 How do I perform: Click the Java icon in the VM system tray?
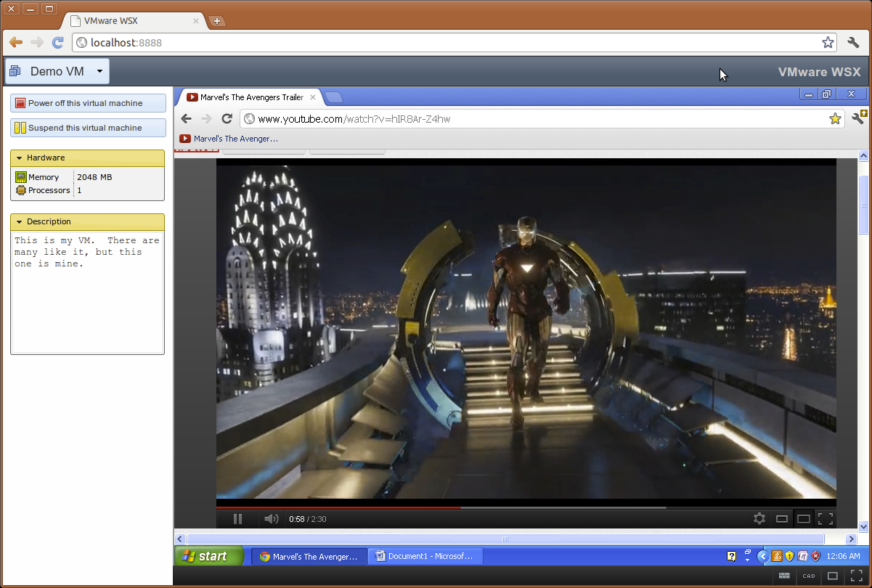pyautogui.click(x=777, y=556)
